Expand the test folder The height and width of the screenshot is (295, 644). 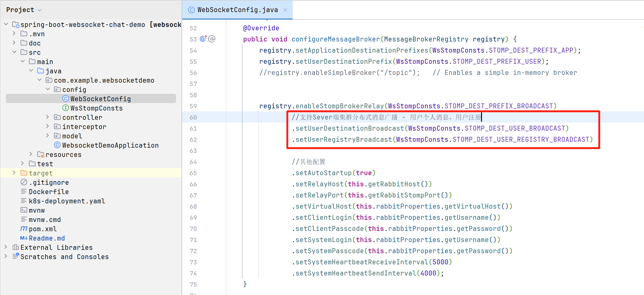click(x=23, y=163)
